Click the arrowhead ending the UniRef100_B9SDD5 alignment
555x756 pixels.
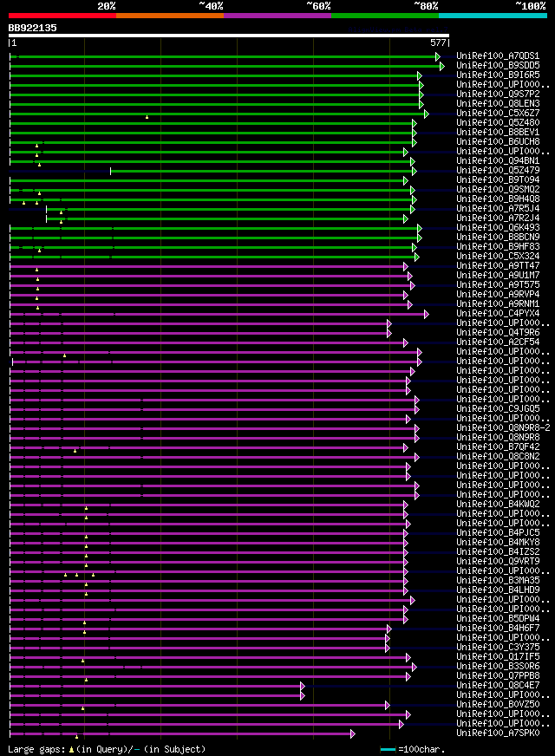pyautogui.click(x=442, y=66)
